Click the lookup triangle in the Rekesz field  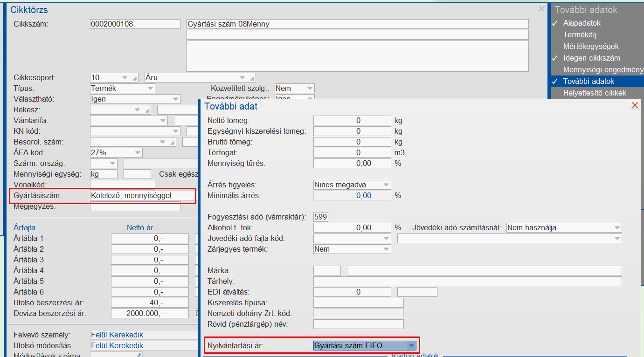coord(148,110)
